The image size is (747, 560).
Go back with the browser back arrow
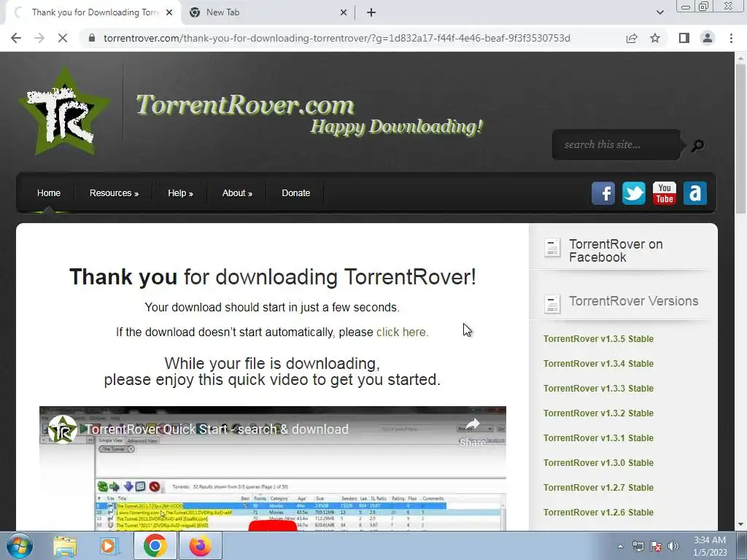click(x=16, y=38)
